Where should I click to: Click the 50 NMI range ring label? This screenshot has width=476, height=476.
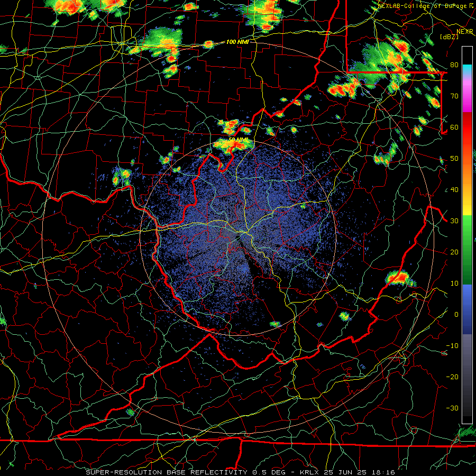click(x=239, y=140)
